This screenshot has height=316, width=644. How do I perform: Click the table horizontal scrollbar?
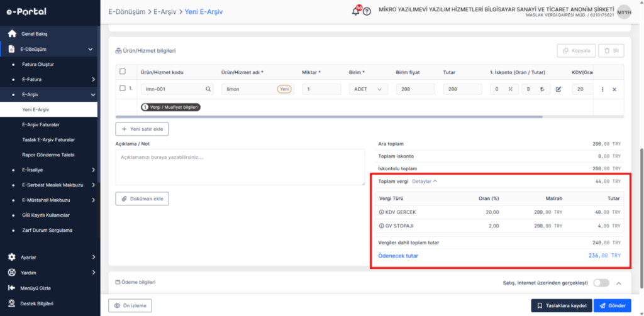tap(329, 117)
